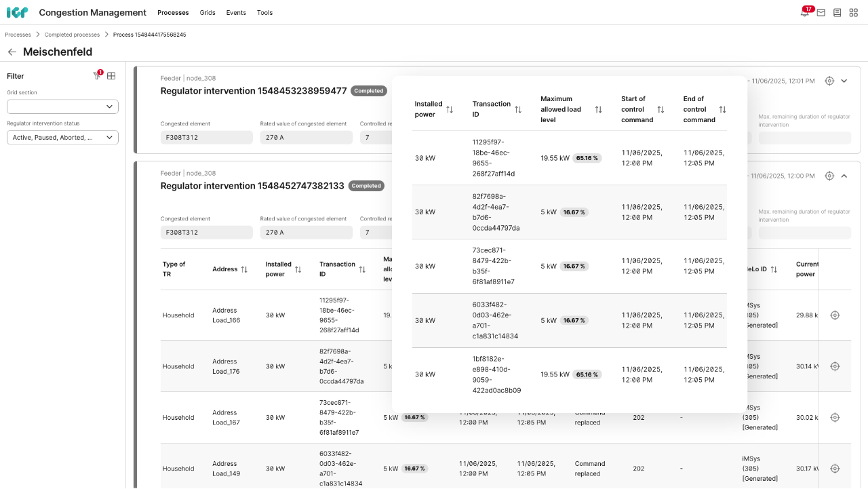Open the mail inbox icon
Image resolution: width=868 pixels, height=489 pixels.
click(x=821, y=13)
